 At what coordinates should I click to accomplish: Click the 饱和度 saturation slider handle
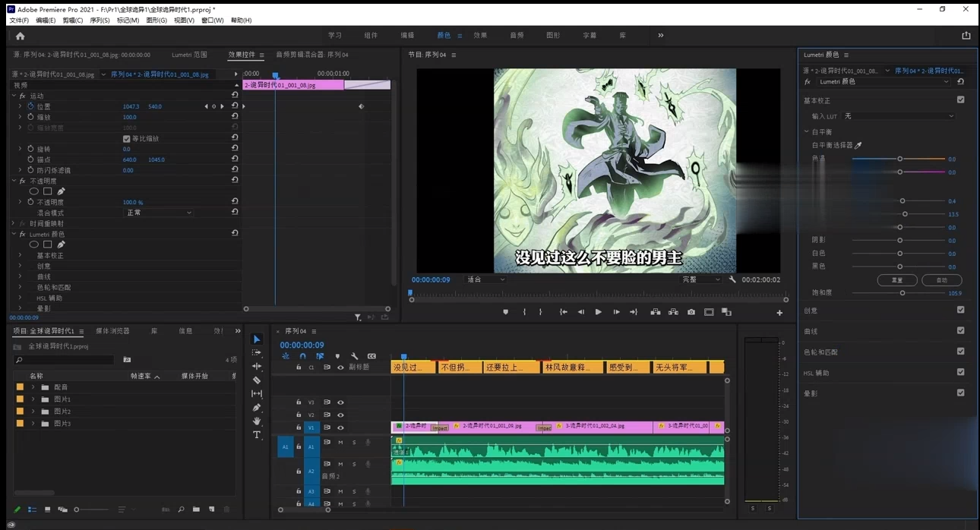coord(903,293)
